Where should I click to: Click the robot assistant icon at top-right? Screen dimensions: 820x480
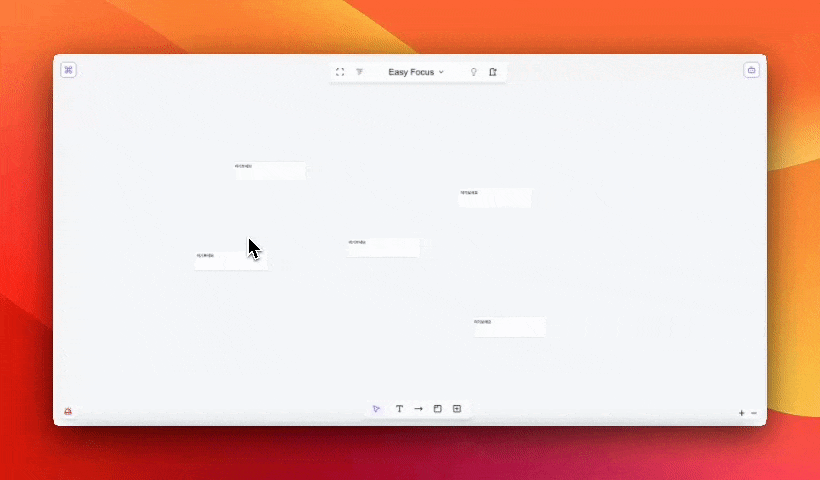click(x=752, y=70)
